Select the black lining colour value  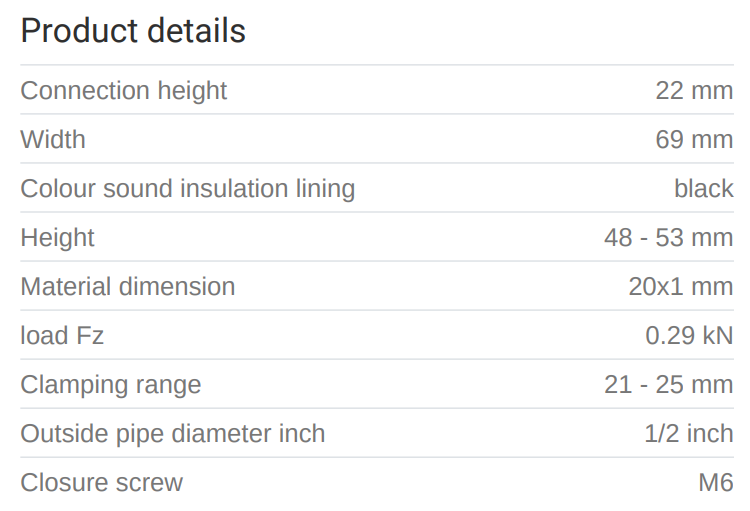(703, 188)
